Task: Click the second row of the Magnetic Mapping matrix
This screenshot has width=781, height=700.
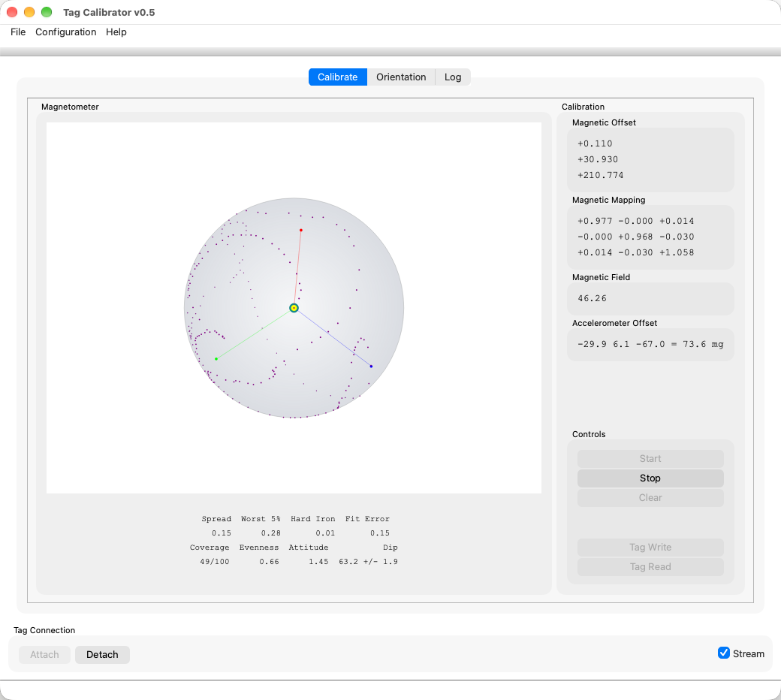Action: [635, 237]
